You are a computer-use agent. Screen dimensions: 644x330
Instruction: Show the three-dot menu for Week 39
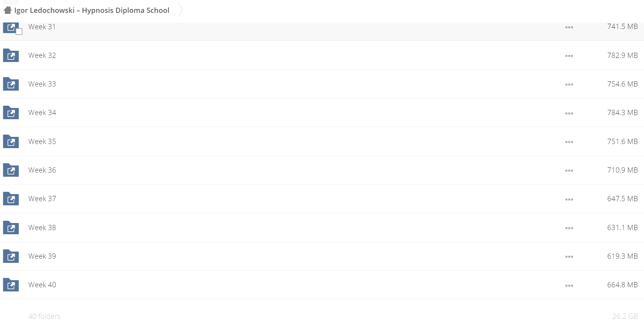pyautogui.click(x=569, y=257)
